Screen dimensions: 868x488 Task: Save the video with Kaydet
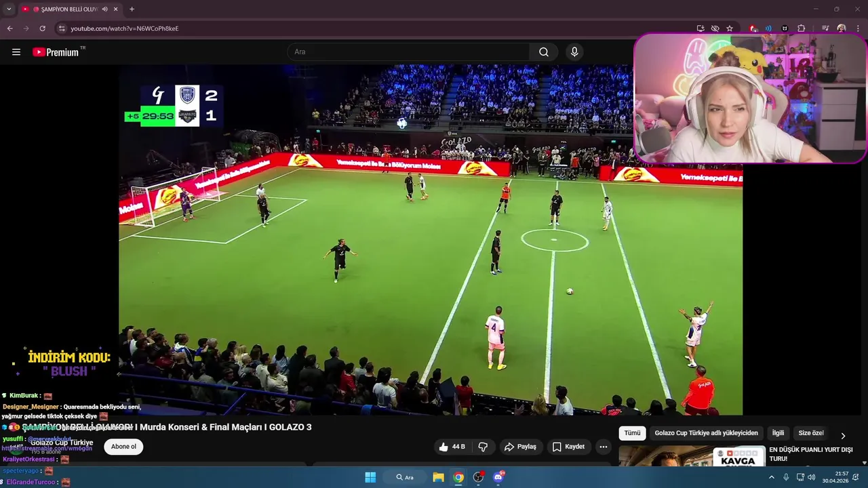pos(568,447)
